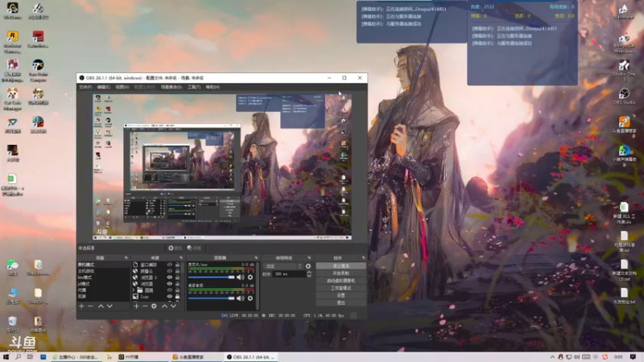Click 开始录制 start recording button
Viewport: 644px width, 362px height.
[x=341, y=274]
